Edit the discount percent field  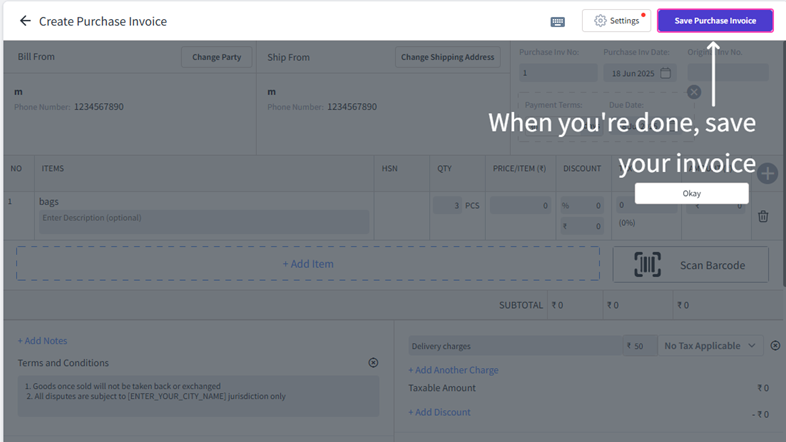tap(581, 205)
